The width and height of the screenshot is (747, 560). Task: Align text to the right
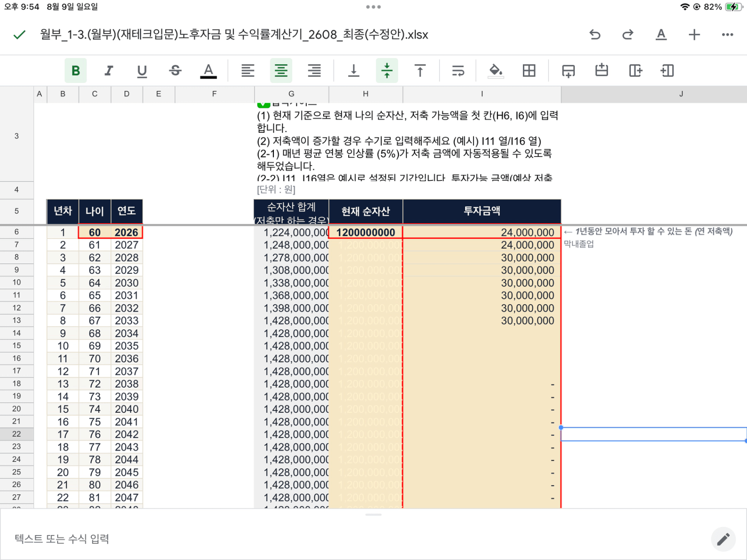(x=314, y=70)
